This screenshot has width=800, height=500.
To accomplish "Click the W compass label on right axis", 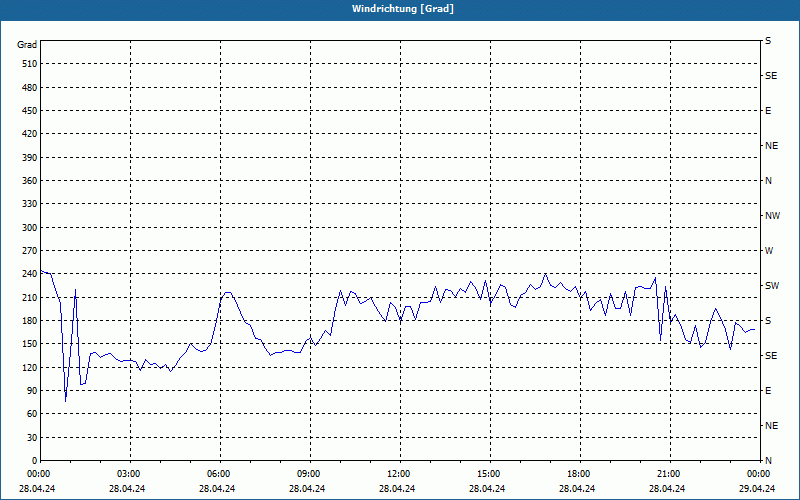I will [x=769, y=251].
